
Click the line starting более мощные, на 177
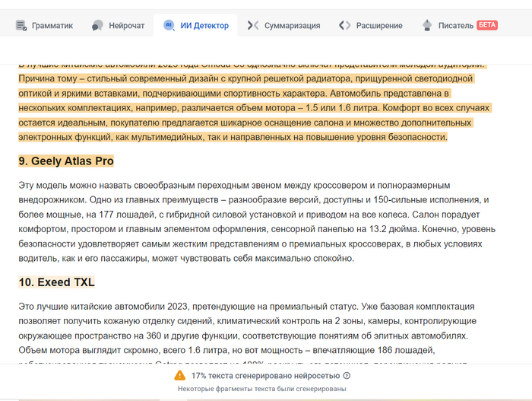(249, 215)
